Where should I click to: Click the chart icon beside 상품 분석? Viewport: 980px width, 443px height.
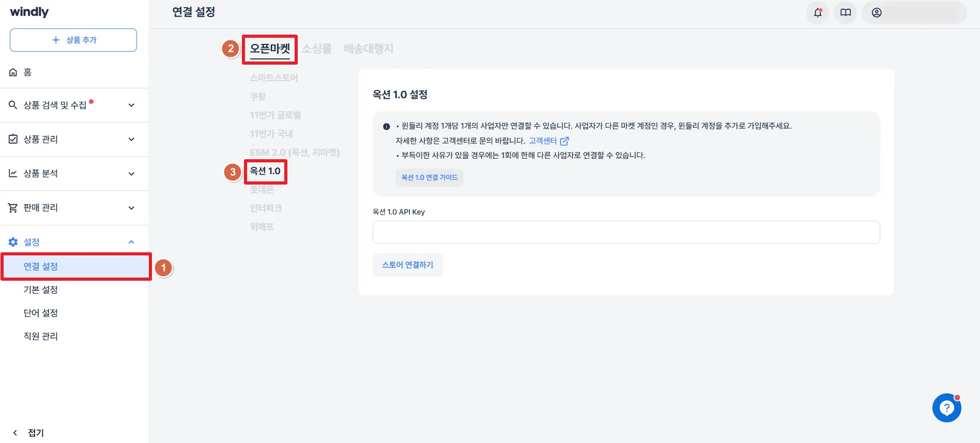coord(13,173)
